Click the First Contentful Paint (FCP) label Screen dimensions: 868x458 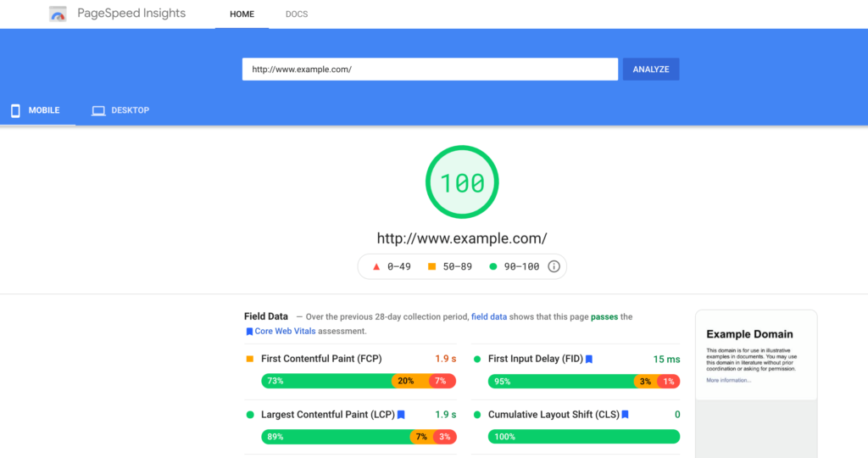point(321,359)
